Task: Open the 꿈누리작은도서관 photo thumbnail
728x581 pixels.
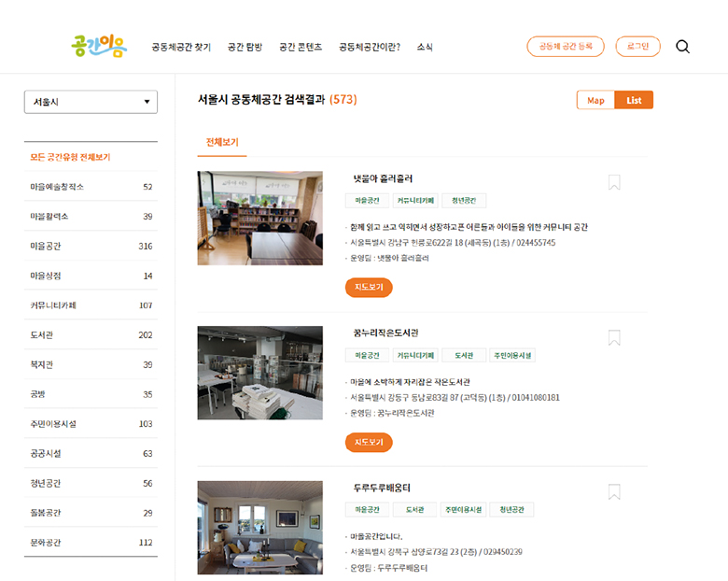Action: click(260, 373)
